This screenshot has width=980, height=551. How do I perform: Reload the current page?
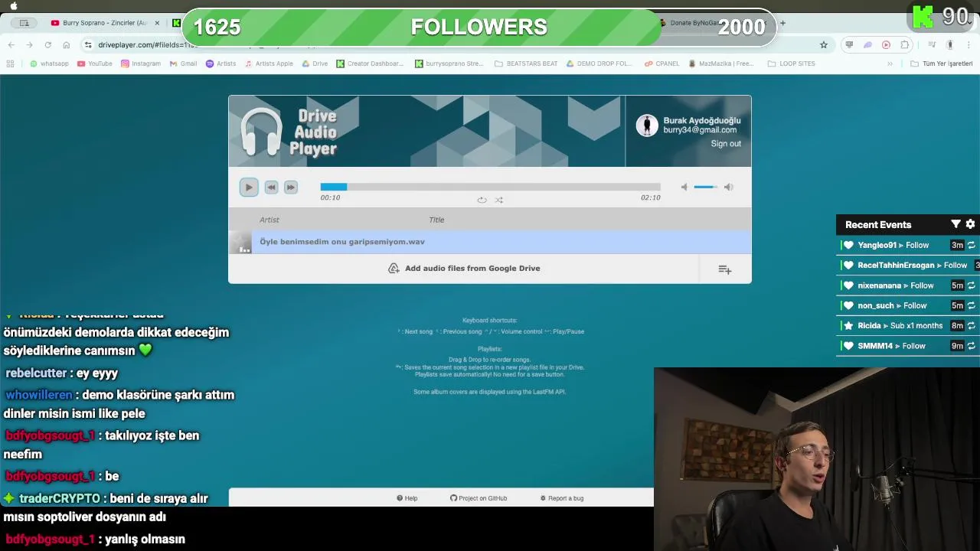[x=47, y=45]
